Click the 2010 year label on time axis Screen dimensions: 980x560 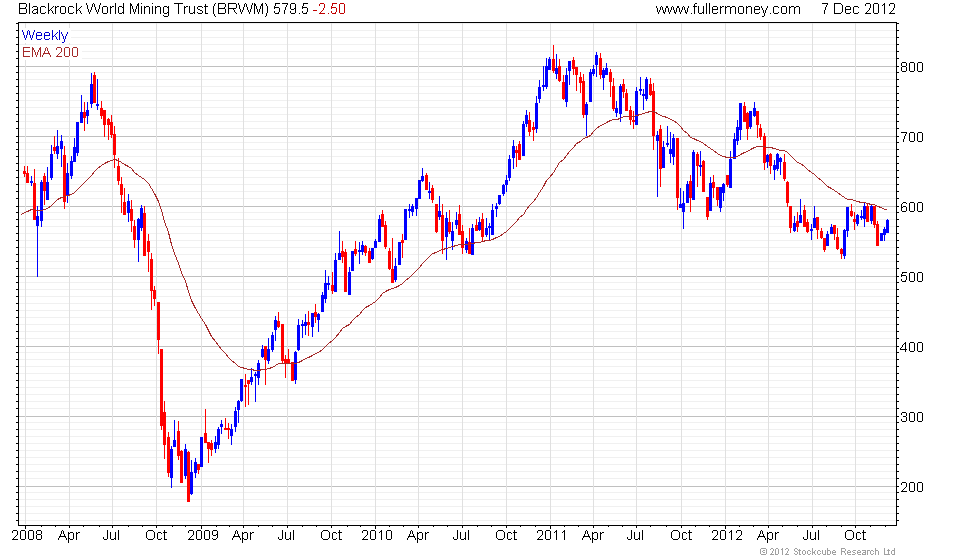coord(377,536)
